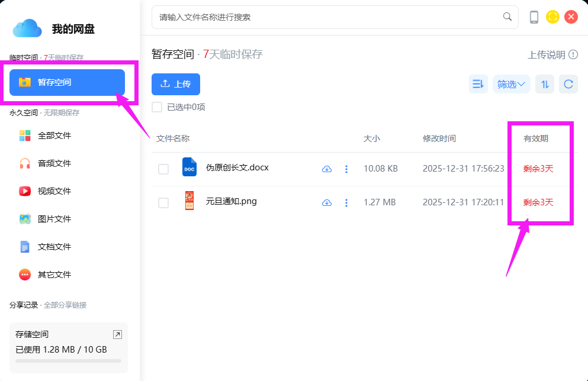The height and width of the screenshot is (381, 588).
Task: Click the file name search input field
Action: pos(326,17)
